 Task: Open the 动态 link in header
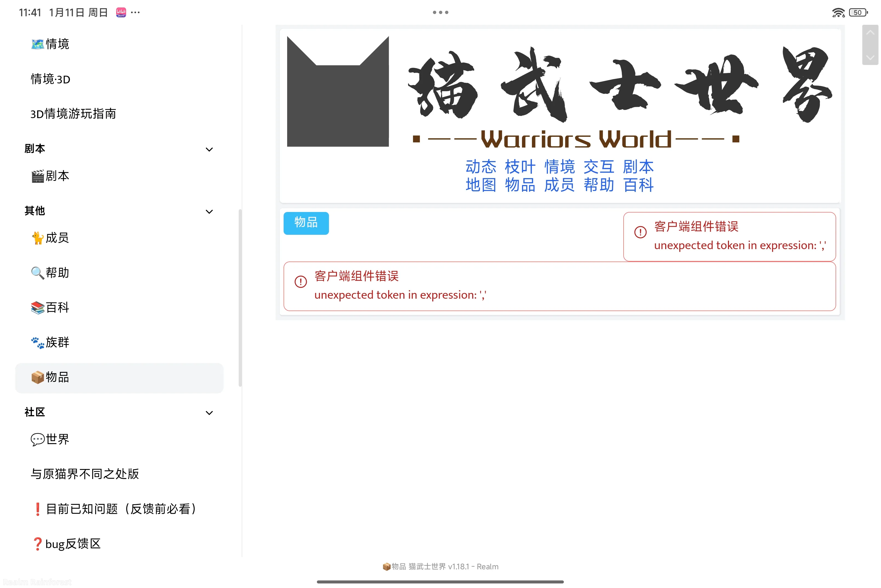481,167
